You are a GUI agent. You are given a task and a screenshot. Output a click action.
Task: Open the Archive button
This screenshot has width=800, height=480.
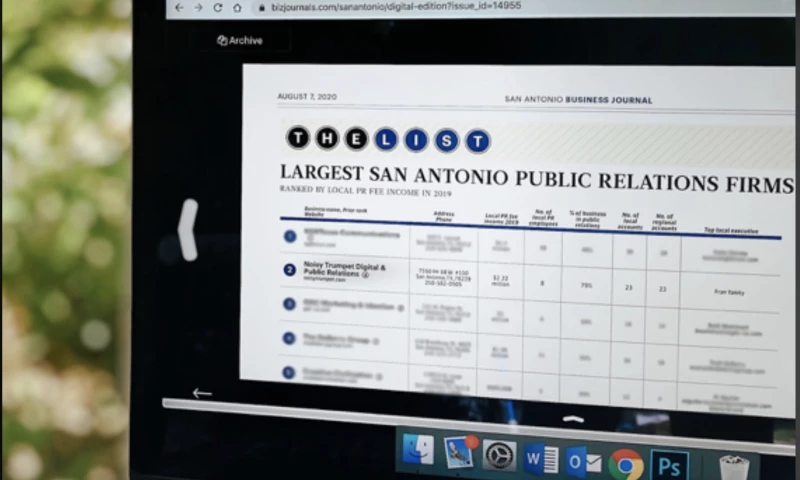(240, 41)
